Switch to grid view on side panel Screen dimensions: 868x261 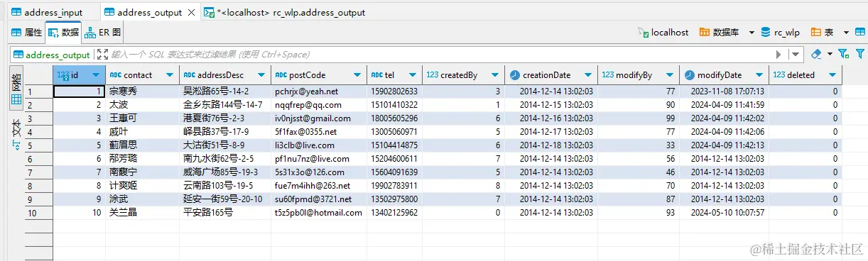(x=16, y=89)
